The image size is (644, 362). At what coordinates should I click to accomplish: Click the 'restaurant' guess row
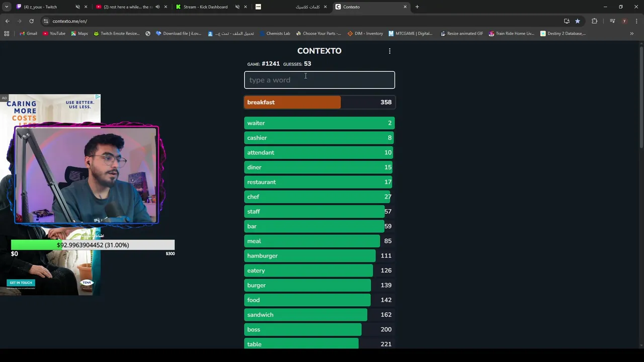319,182
